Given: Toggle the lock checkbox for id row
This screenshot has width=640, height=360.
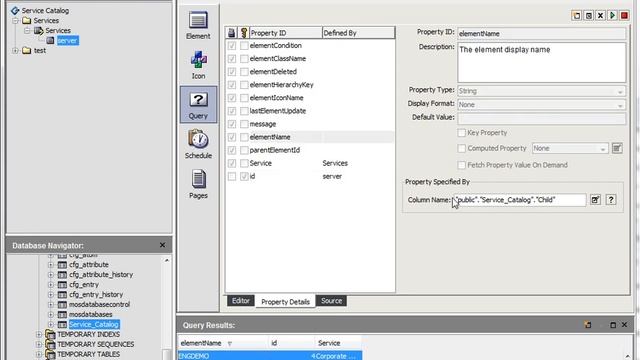Looking at the screenshot, I should pyautogui.click(x=232, y=176).
